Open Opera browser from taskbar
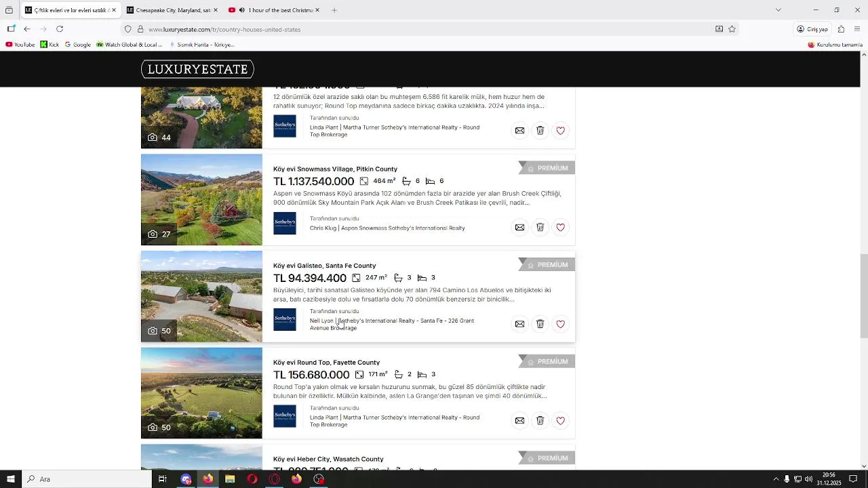 pos(252,479)
